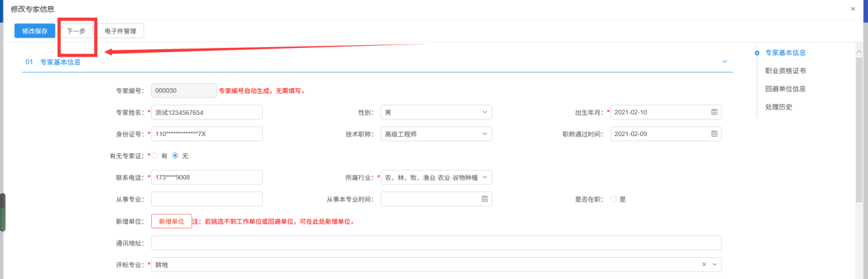Open the 所属行业 dropdown
Viewport: 868px width, 279px height.
[436, 178]
